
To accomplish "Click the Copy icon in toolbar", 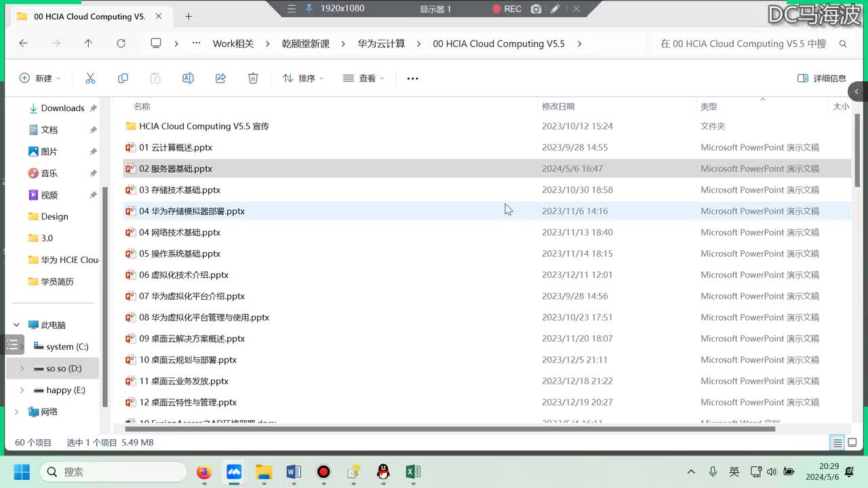I will [123, 79].
